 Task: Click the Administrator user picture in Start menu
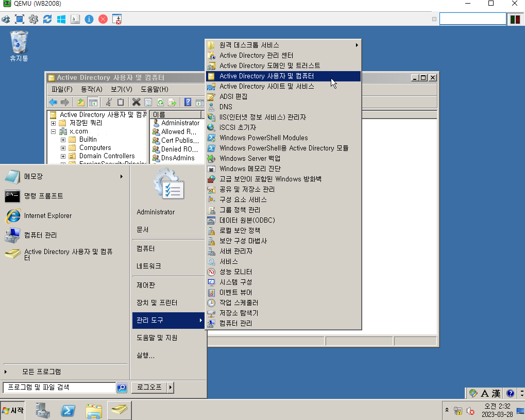169,184
